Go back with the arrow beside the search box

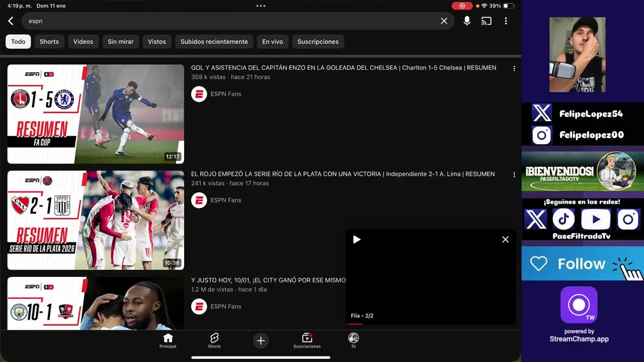click(x=11, y=21)
